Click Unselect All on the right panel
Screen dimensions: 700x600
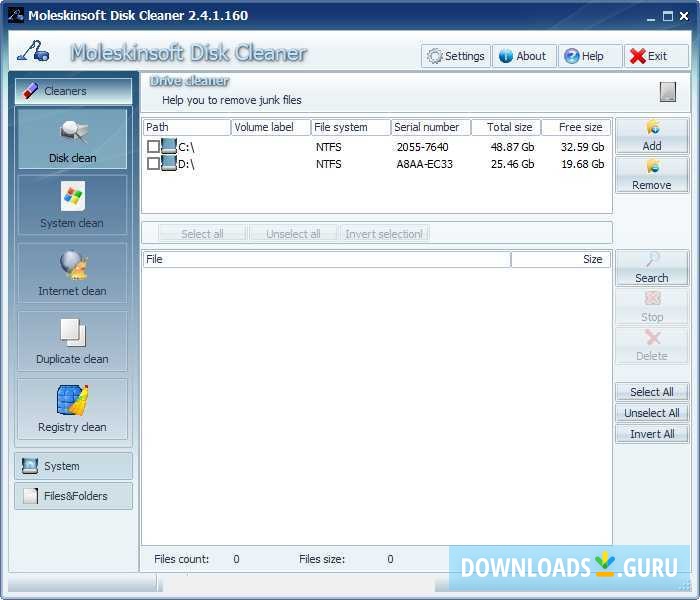(652, 413)
